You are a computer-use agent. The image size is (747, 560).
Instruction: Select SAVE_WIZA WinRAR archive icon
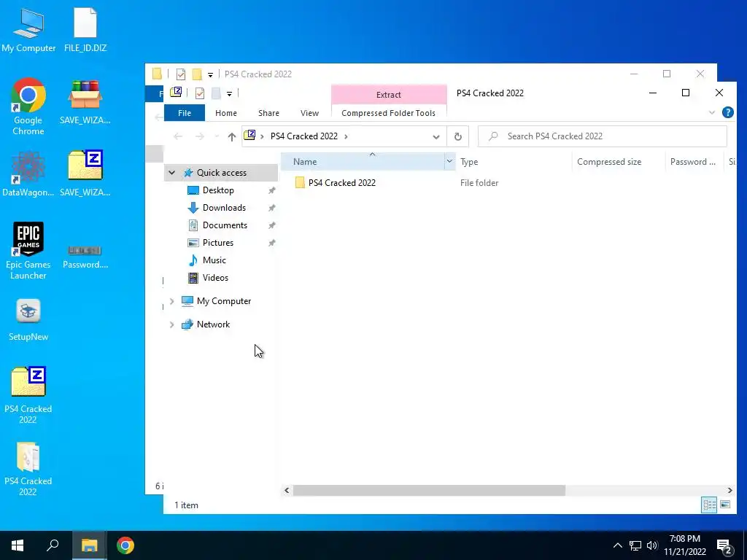click(x=85, y=102)
